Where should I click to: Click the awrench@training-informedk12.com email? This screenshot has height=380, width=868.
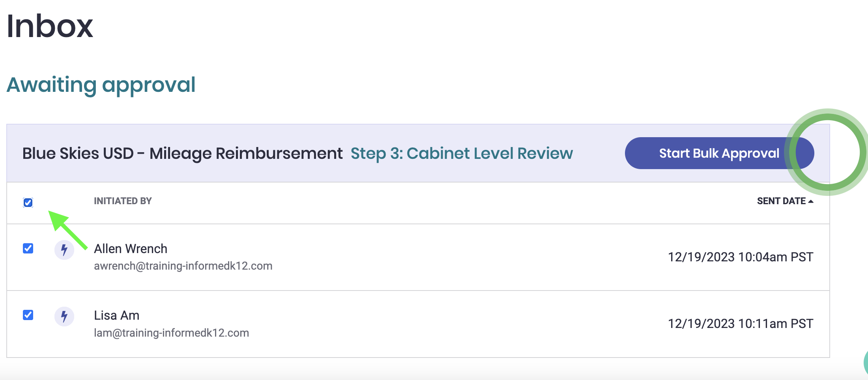pyautogui.click(x=183, y=266)
